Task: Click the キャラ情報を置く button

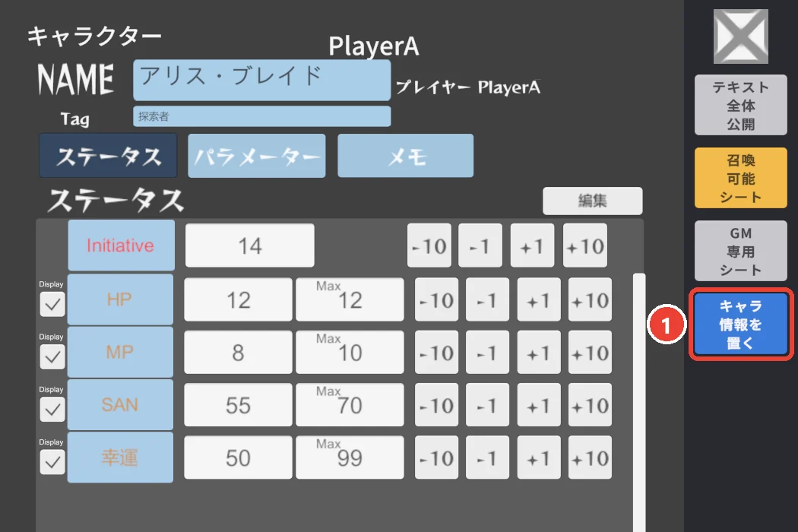Action: tap(741, 324)
